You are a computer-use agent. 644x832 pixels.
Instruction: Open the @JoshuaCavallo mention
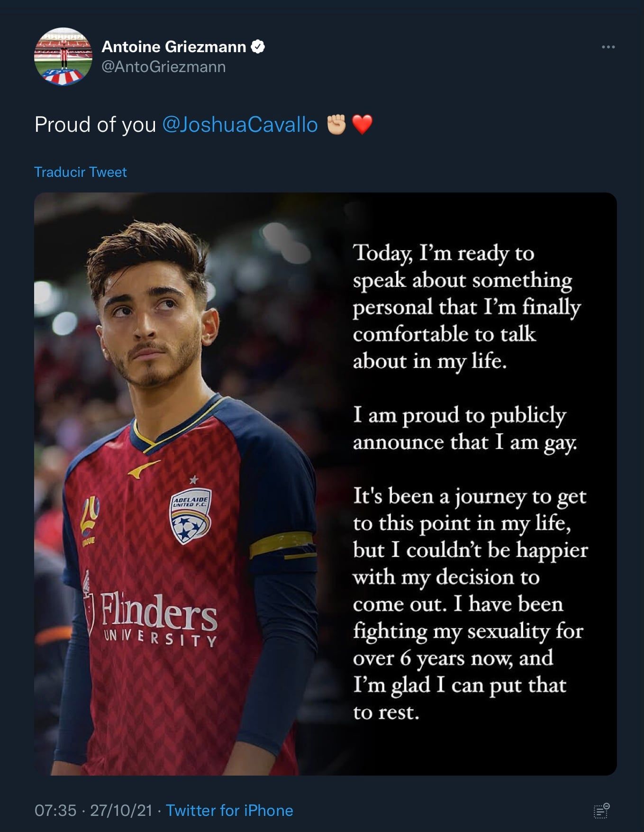(240, 125)
